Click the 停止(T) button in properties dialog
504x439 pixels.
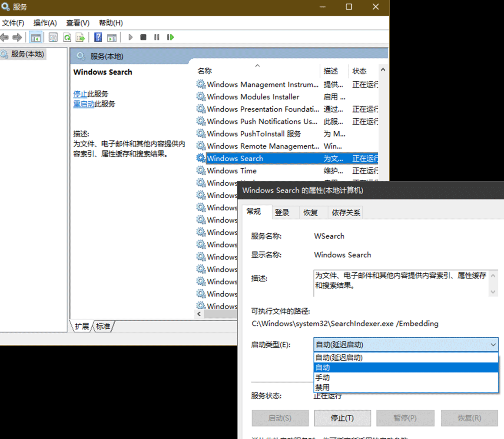342,418
